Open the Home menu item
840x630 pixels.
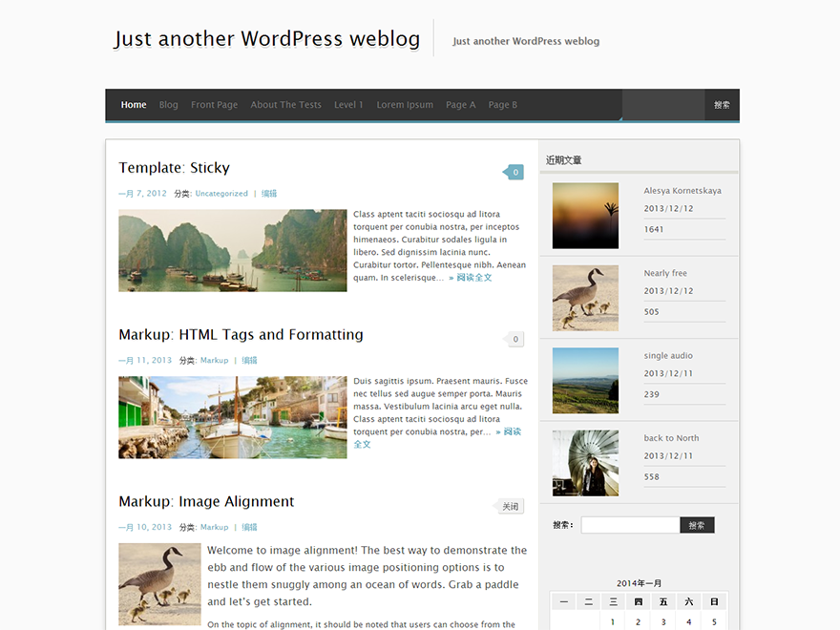(x=134, y=105)
